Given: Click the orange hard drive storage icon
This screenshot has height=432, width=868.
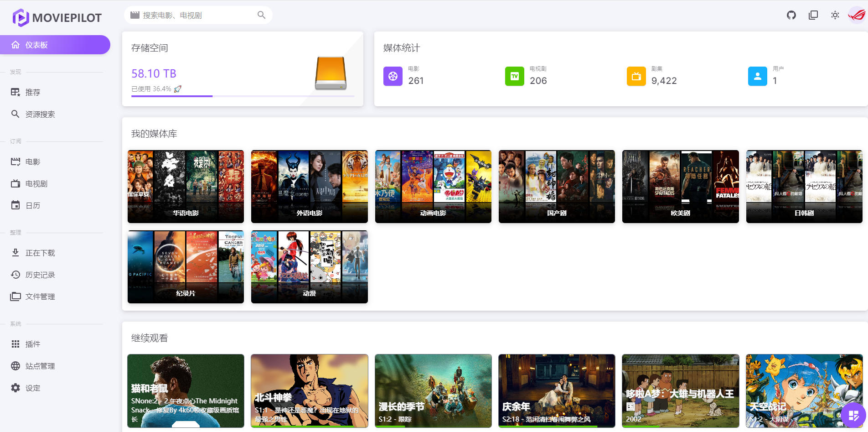Looking at the screenshot, I should point(331,73).
